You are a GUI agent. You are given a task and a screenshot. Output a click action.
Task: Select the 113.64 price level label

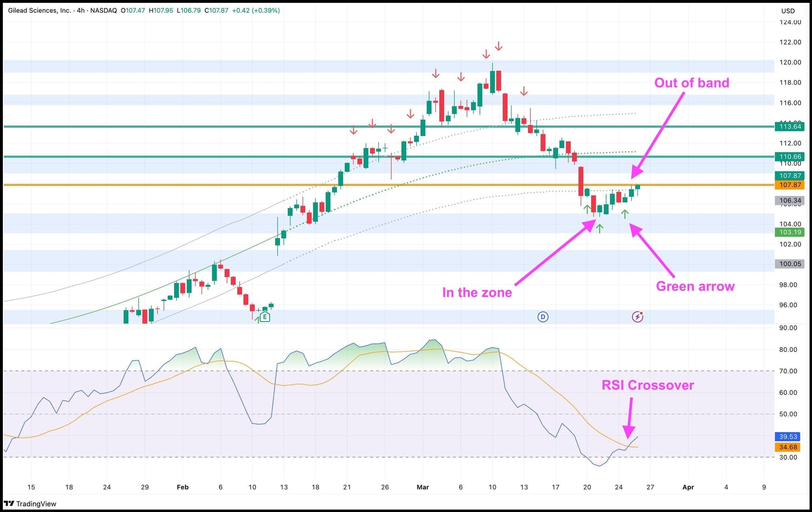790,126
